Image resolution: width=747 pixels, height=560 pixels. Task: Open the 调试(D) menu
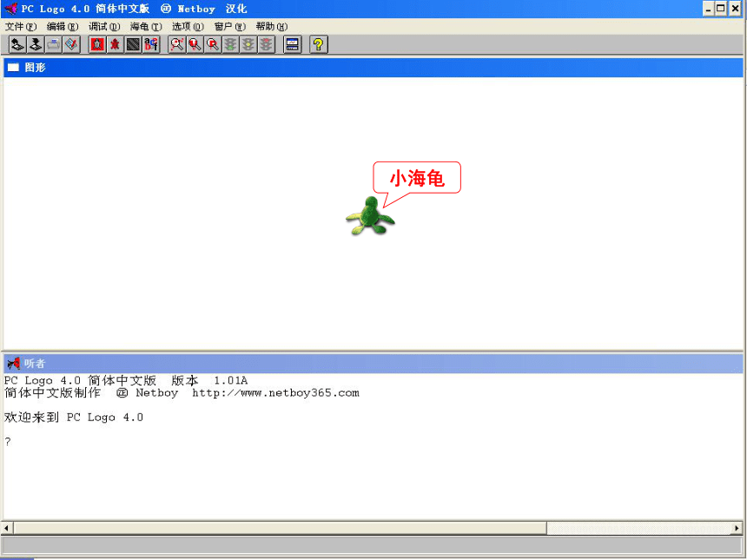coord(104,27)
